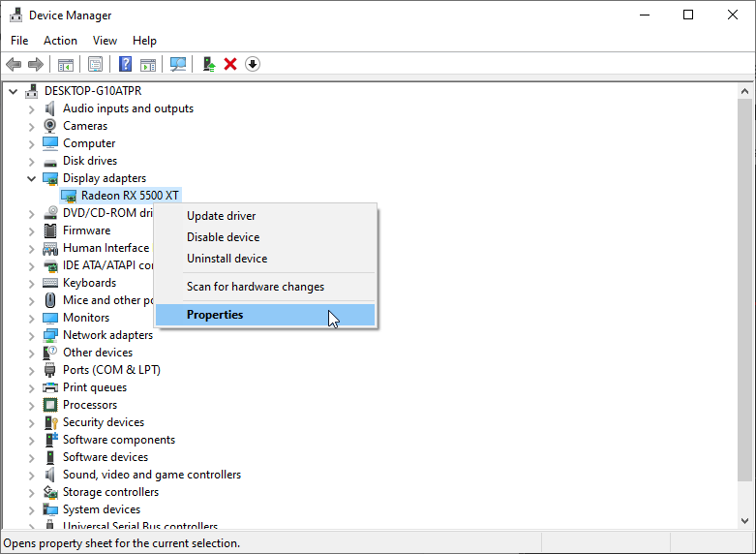Viewport: 756px width, 554px height.
Task: Click the Keyboards category icon
Action: [50, 283]
